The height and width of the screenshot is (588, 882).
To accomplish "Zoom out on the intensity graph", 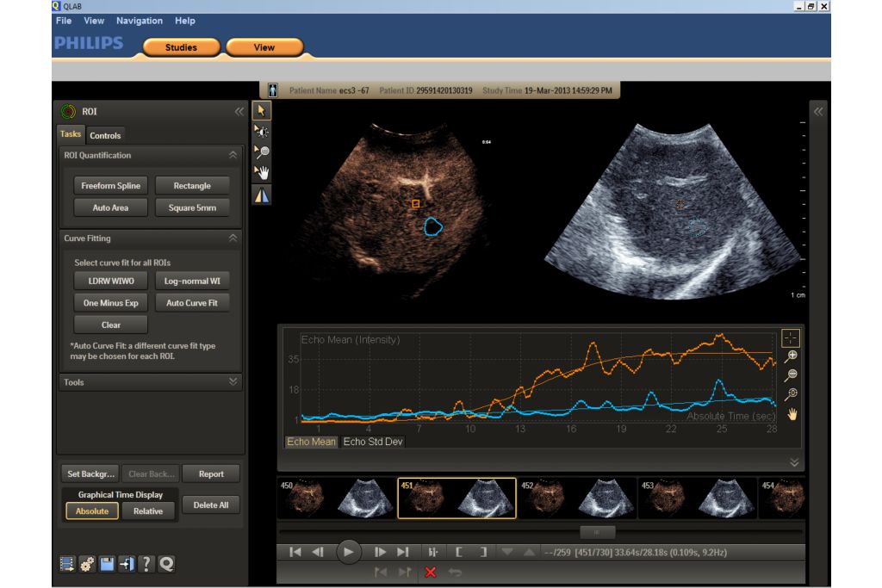I will coord(792,375).
